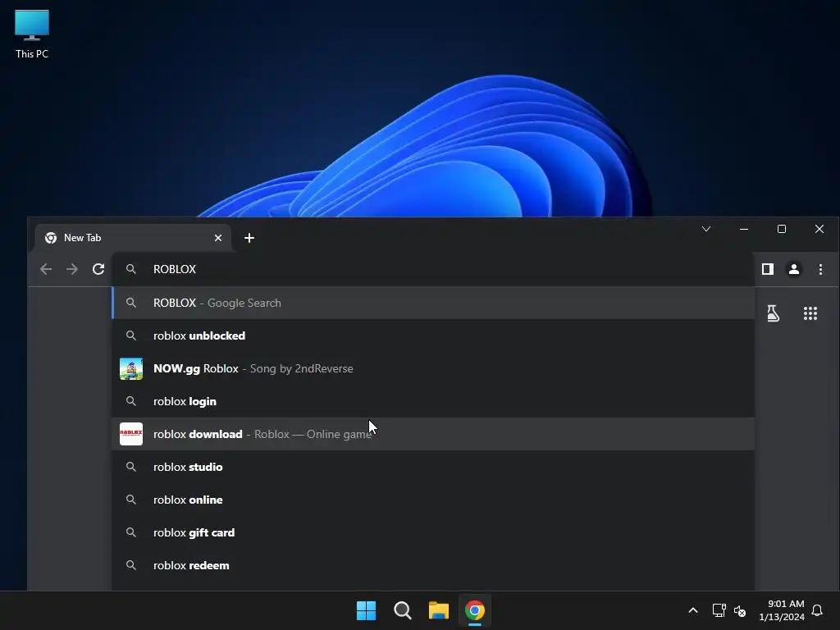Viewport: 840px width, 630px height.
Task: Reload the page with refresh icon
Action: coord(98,269)
